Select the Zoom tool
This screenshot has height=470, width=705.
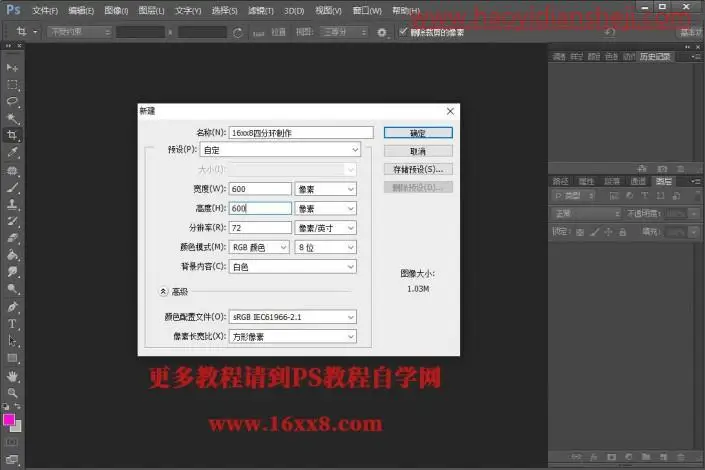click(x=12, y=393)
